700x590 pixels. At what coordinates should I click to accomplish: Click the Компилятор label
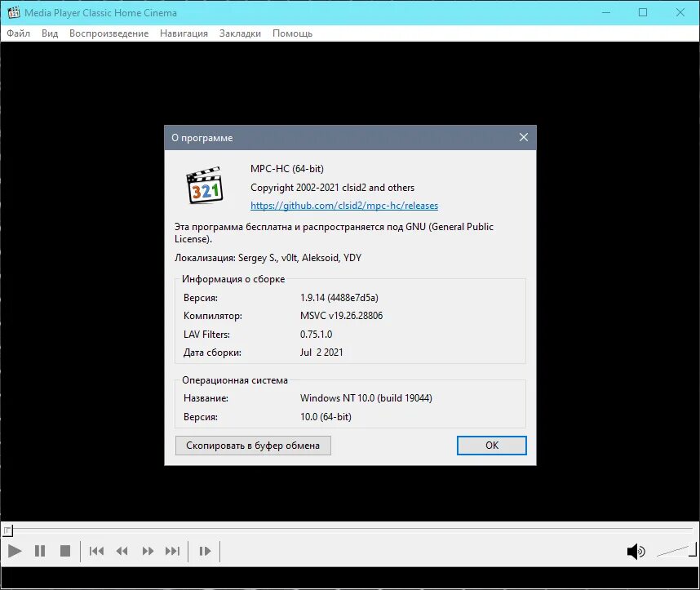click(213, 316)
